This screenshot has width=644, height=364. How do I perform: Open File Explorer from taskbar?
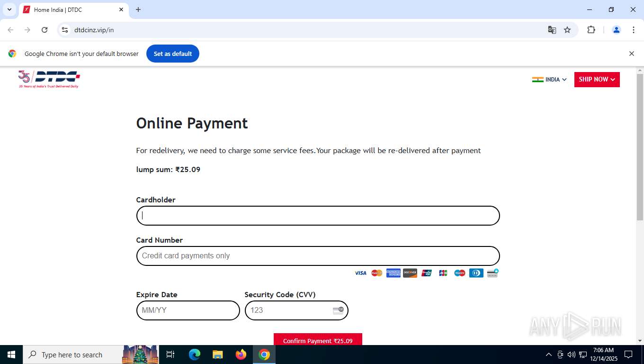point(217,355)
